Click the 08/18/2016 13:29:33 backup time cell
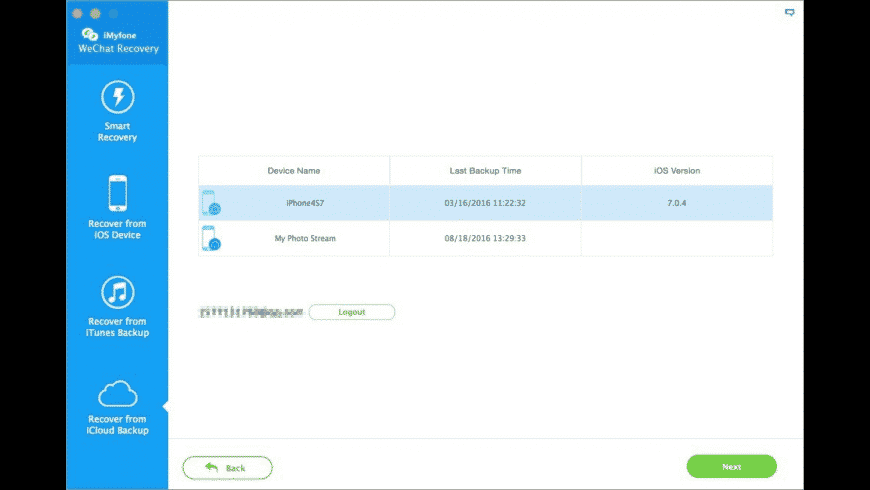Viewport: 870px width, 490px height. (485, 238)
